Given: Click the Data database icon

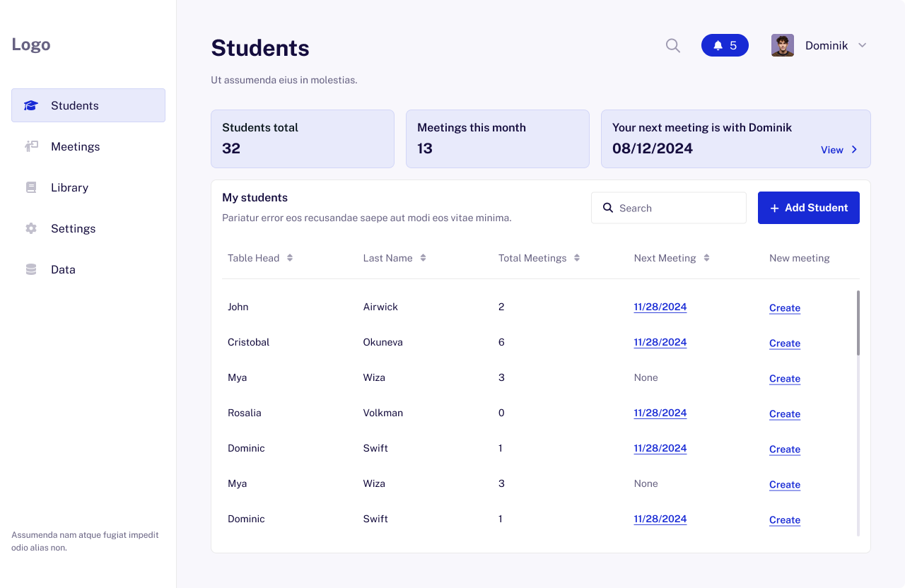Looking at the screenshot, I should [x=31, y=269].
